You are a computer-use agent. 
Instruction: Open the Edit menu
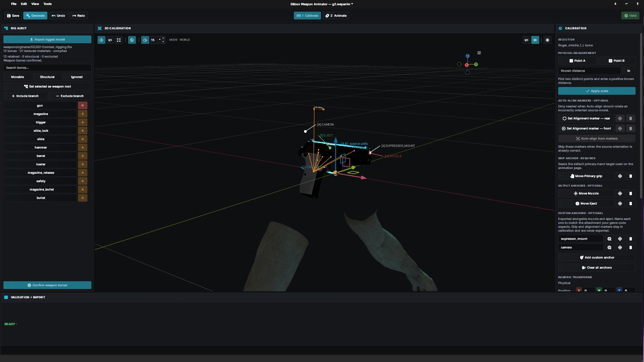24,4
